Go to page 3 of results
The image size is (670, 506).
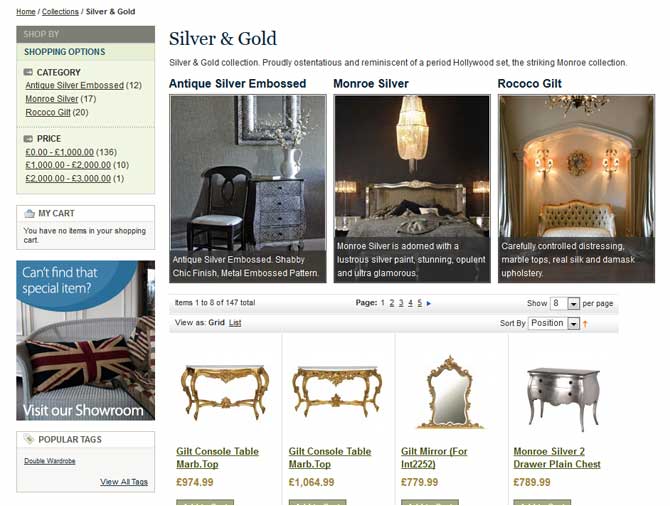point(401,303)
